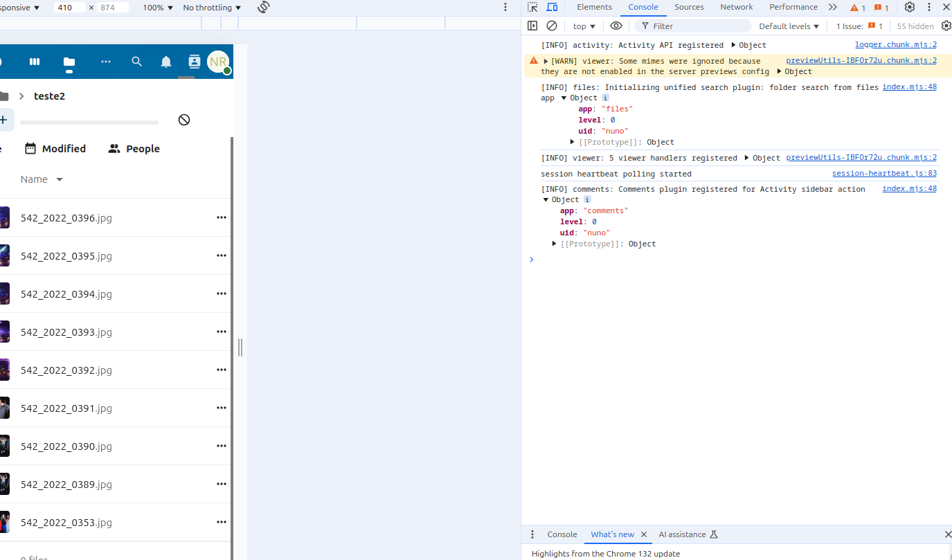Toggle device toolbar emulation icon

(x=552, y=7)
